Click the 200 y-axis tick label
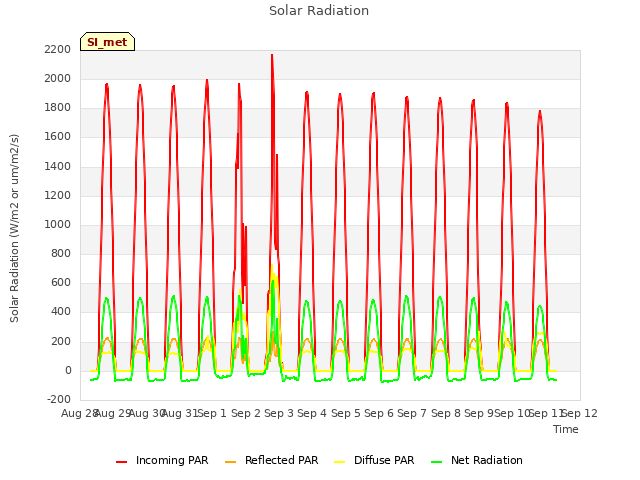Screen dimensions: 640x480 (61, 341)
